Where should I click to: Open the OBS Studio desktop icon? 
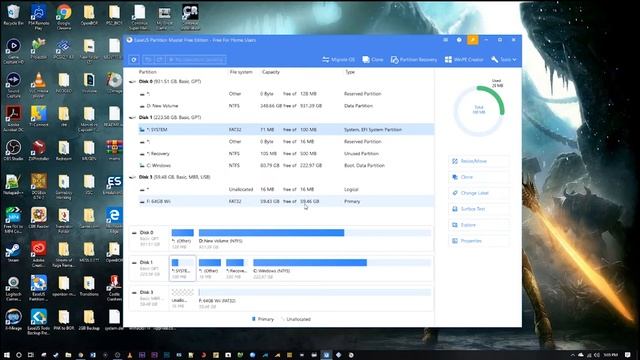[x=13, y=150]
